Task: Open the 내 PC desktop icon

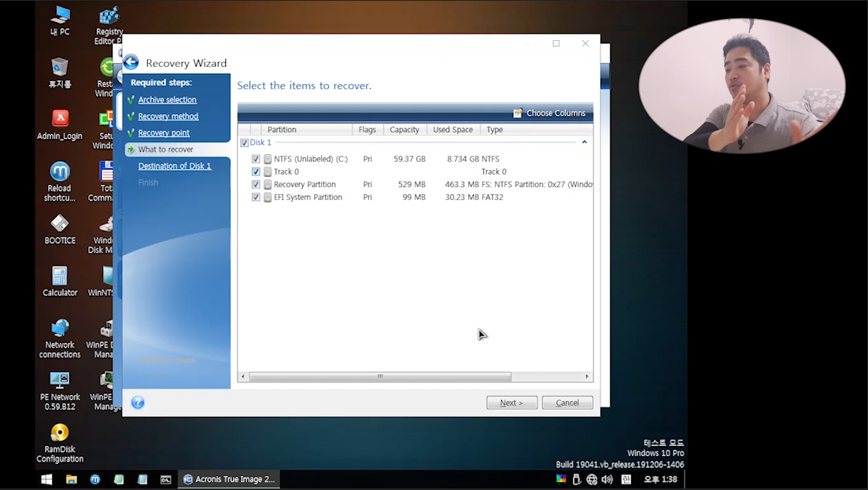Action: click(60, 21)
